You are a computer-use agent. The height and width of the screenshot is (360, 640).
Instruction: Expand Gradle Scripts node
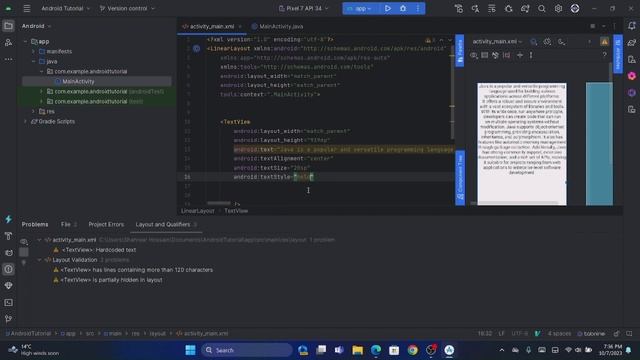(x=25, y=121)
